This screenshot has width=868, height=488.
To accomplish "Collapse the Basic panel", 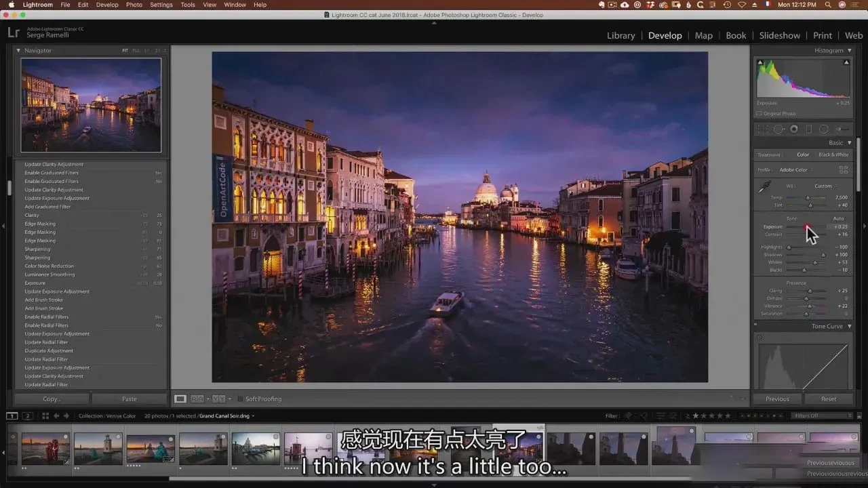I will pyautogui.click(x=849, y=143).
